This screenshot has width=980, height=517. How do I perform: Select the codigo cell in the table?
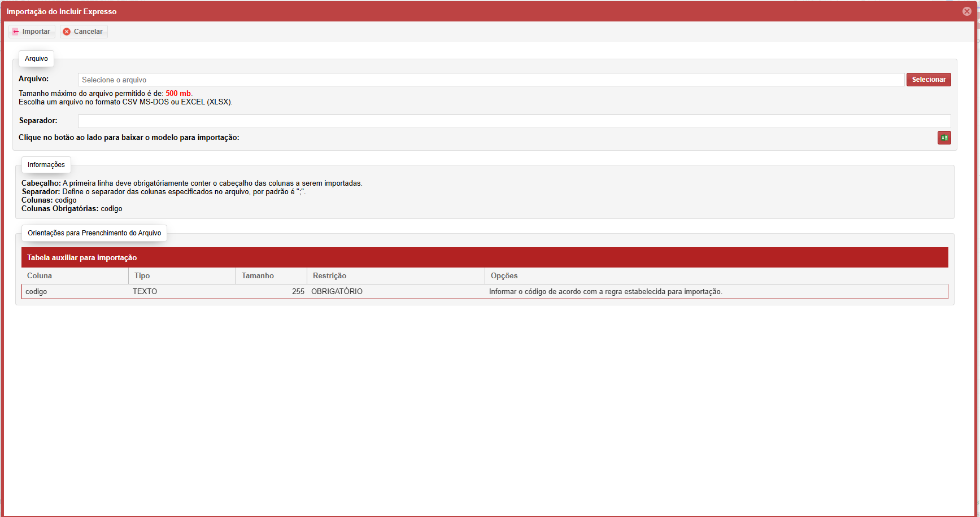[x=36, y=292]
